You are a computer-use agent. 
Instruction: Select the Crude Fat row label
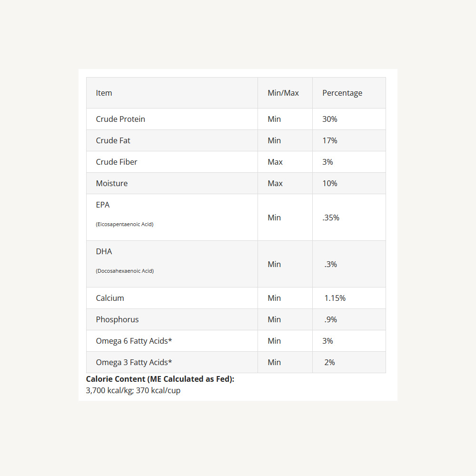click(113, 140)
